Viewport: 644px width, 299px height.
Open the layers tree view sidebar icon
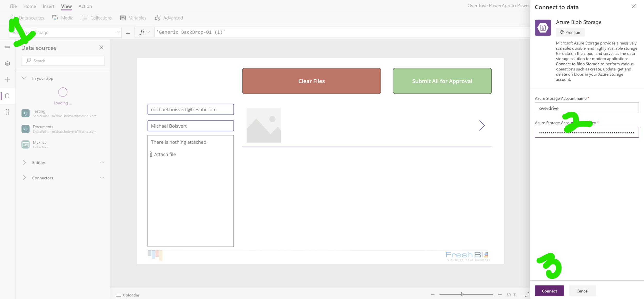coord(7,64)
